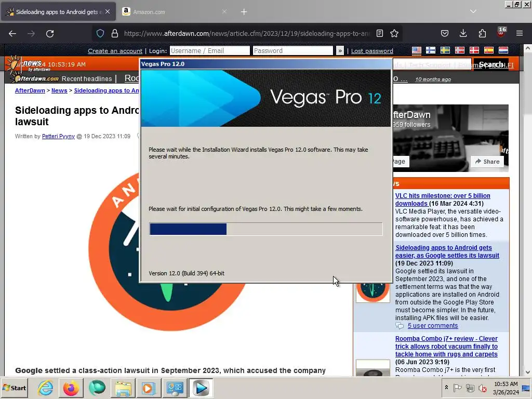This screenshot has height=399, width=532.
Task: Click the AfterDawn breadcrumb link
Action: coord(30,90)
